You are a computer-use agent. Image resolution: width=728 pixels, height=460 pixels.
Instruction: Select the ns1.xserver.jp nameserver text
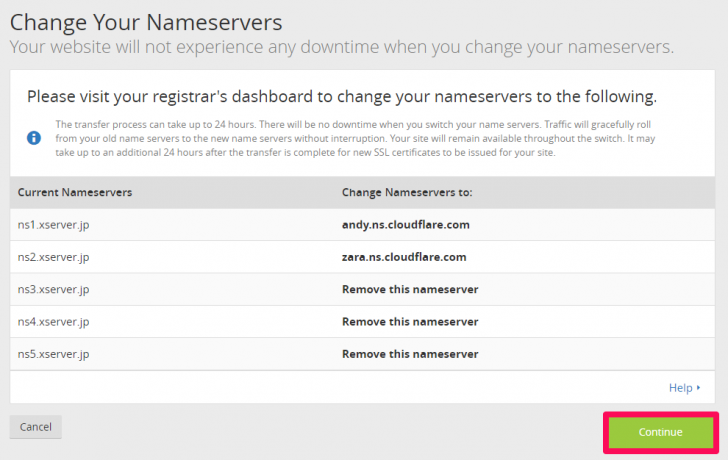(53, 225)
